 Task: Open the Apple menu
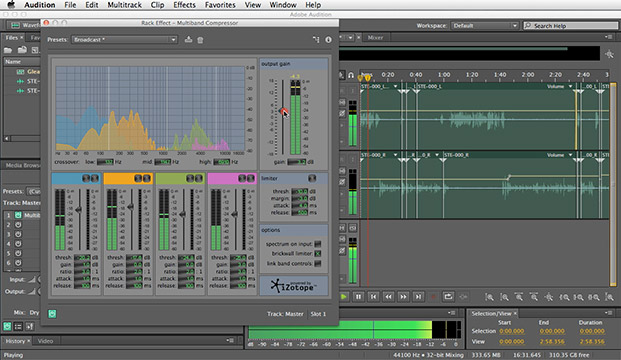click(11, 5)
